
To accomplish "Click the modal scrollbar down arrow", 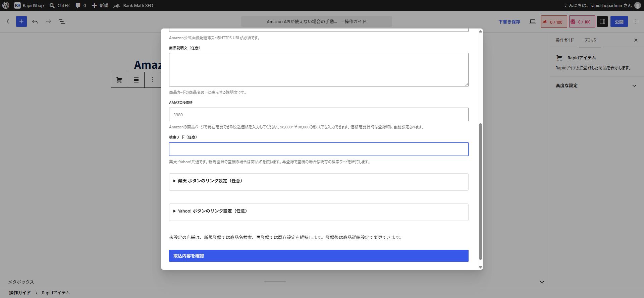I will [480, 267].
